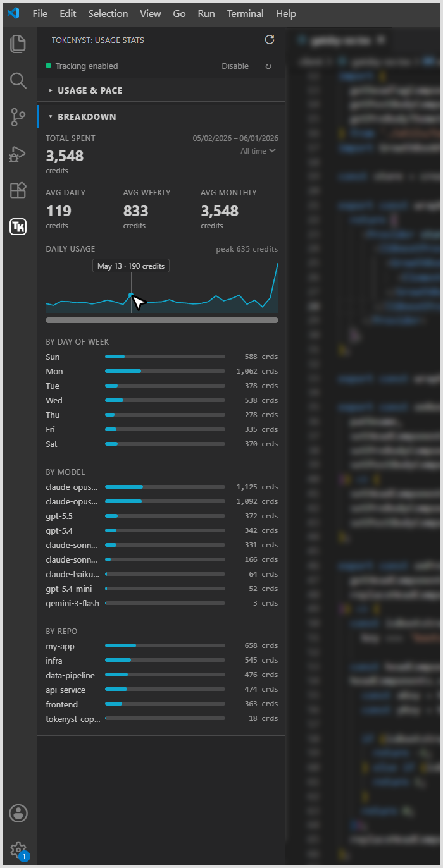Select the data-pipeline repo row

pos(162,676)
